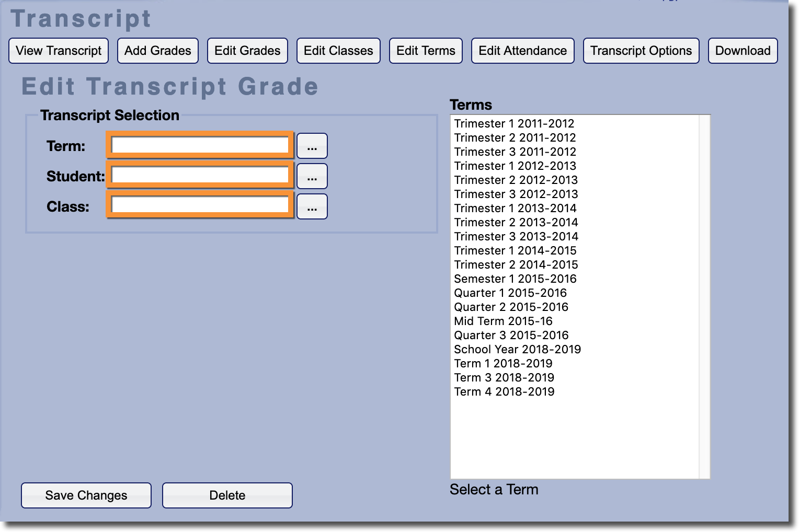Switch to View Transcript
The width and height of the screenshot is (799, 532).
(59, 51)
